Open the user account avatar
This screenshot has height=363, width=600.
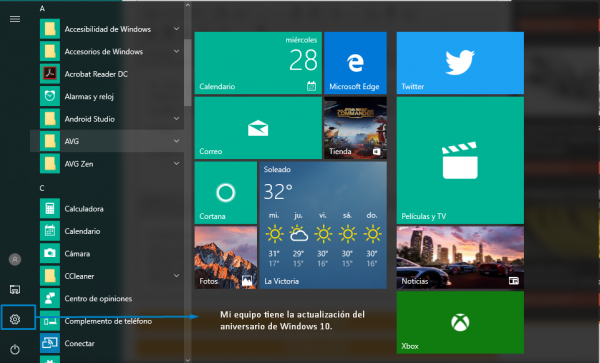click(x=15, y=259)
